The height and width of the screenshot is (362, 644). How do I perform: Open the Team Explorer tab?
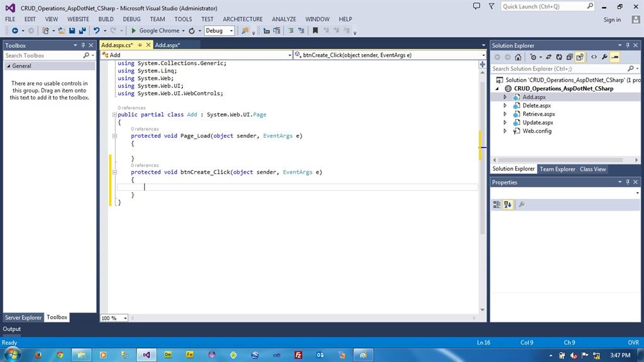[557, 169]
